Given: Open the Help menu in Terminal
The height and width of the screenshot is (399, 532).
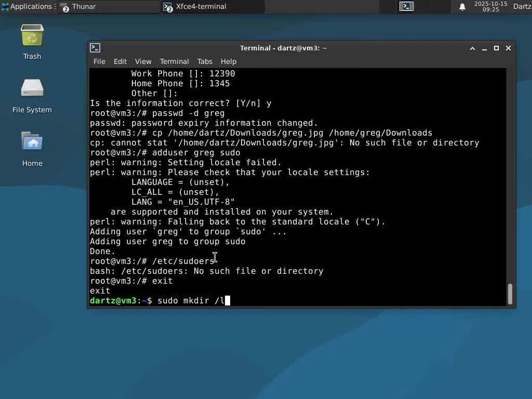Looking at the screenshot, I should (229, 61).
